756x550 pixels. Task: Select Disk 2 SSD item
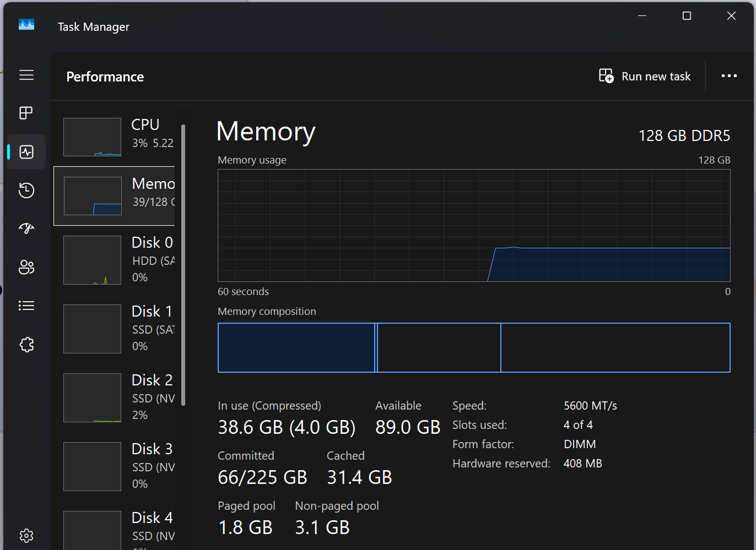[114, 397]
